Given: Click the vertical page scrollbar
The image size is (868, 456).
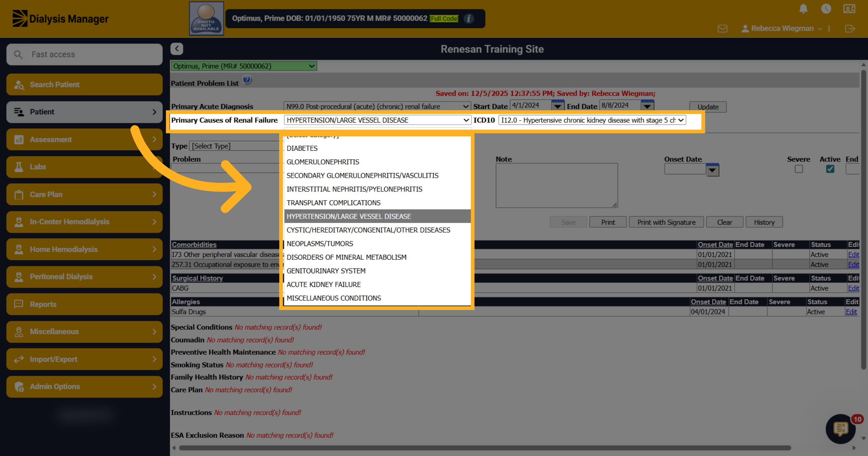Looking at the screenshot, I should tap(864, 219).
